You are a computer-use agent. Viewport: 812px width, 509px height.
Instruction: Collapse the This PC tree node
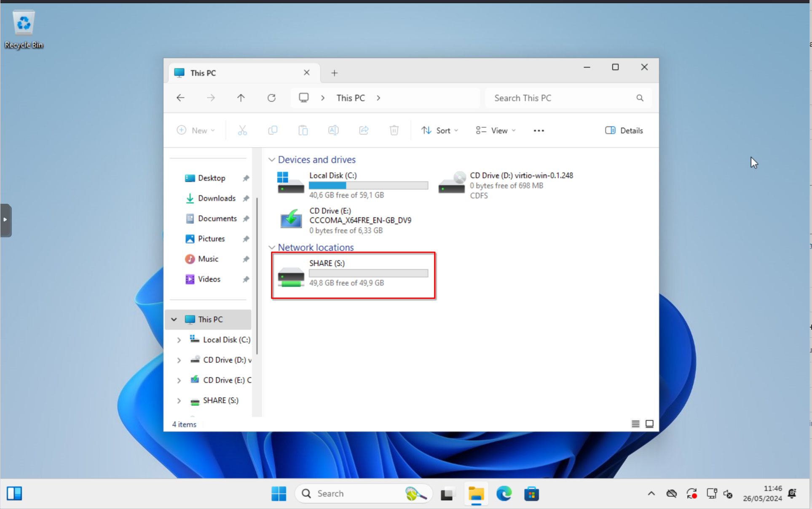tap(174, 320)
